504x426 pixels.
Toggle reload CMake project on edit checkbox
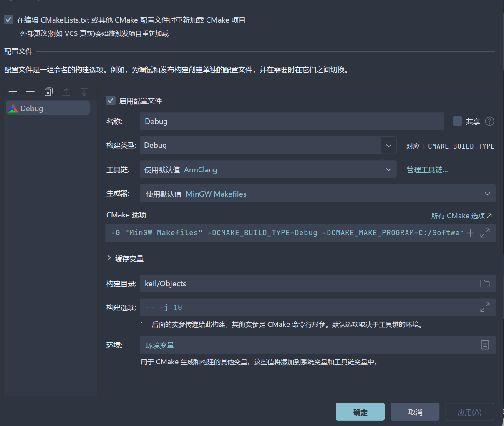[x=9, y=20]
